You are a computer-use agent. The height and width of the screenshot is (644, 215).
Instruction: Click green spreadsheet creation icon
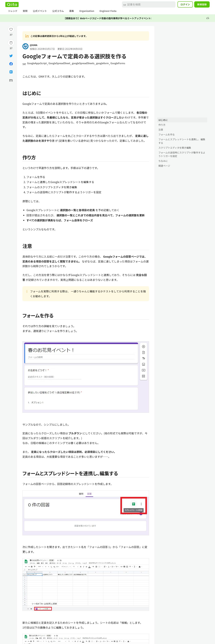[x=134, y=504]
